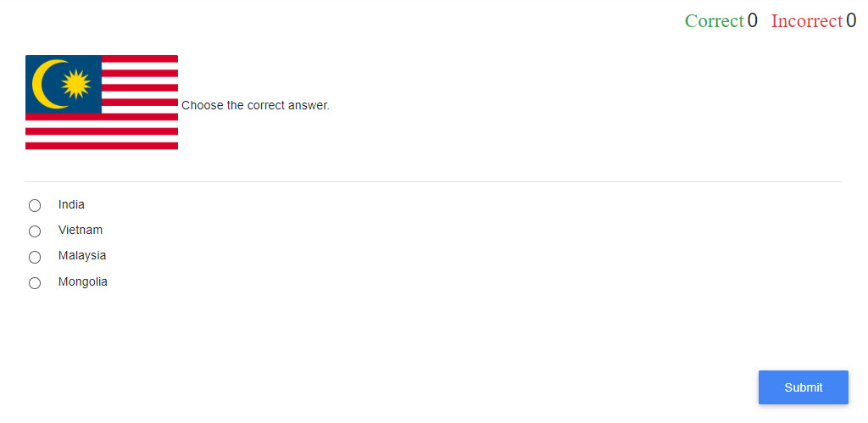Click the Mongolia answer label

pyautogui.click(x=83, y=281)
